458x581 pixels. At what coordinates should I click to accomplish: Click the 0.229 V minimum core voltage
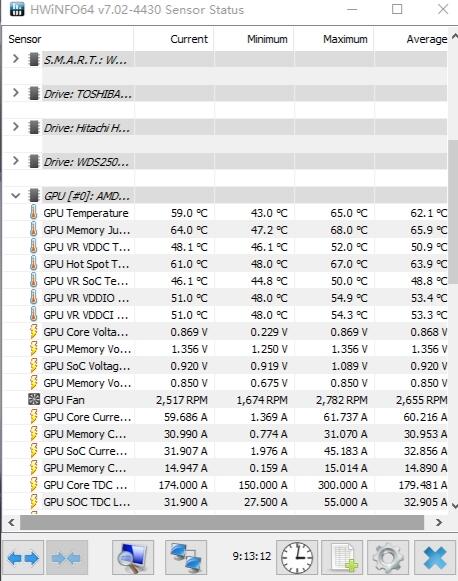pyautogui.click(x=269, y=332)
